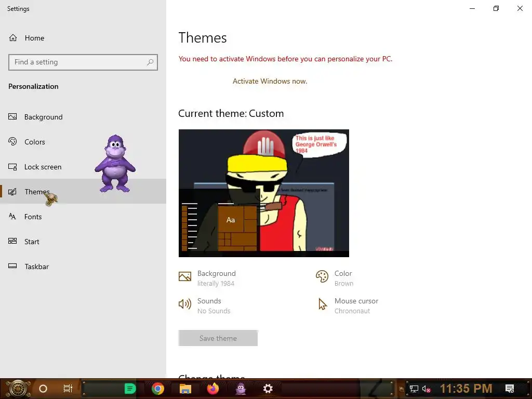Click the search magnifier icon

click(x=150, y=62)
